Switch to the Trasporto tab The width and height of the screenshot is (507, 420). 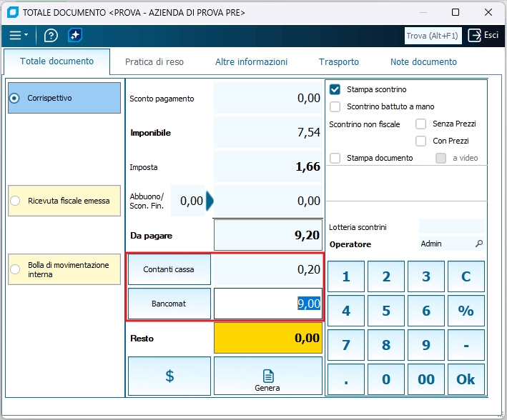339,61
